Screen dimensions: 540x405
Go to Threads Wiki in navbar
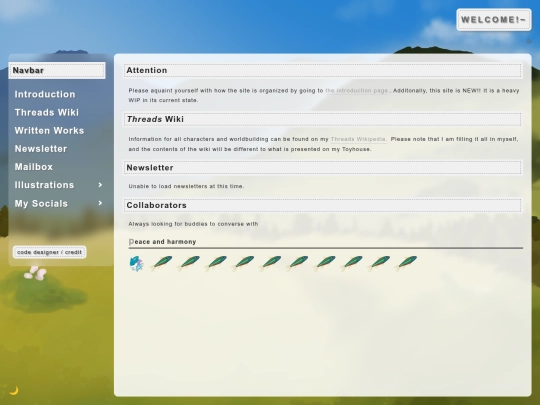click(46, 113)
